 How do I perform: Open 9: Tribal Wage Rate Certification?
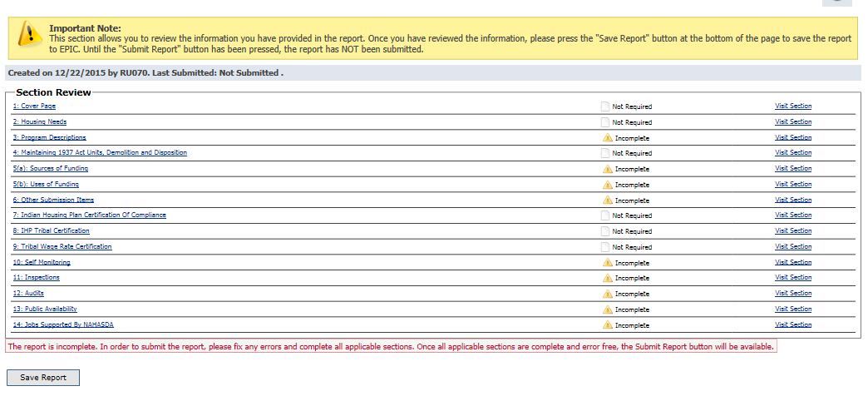62,246
